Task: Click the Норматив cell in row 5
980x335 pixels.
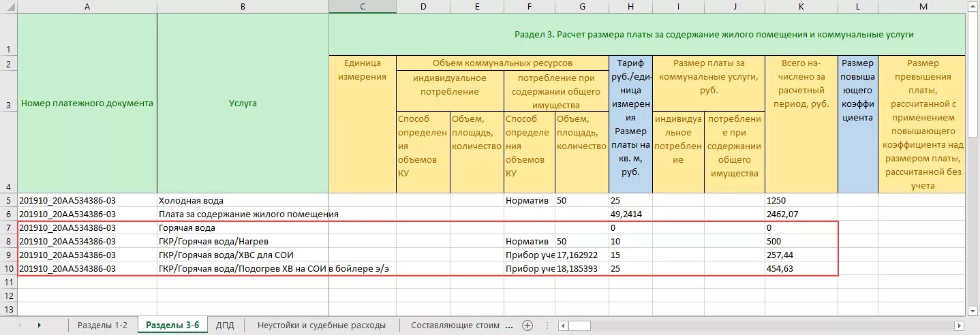Action: coord(530,200)
